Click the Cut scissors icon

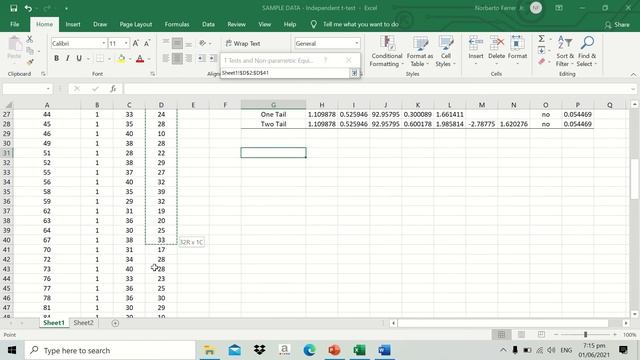pyautogui.click(x=29, y=39)
